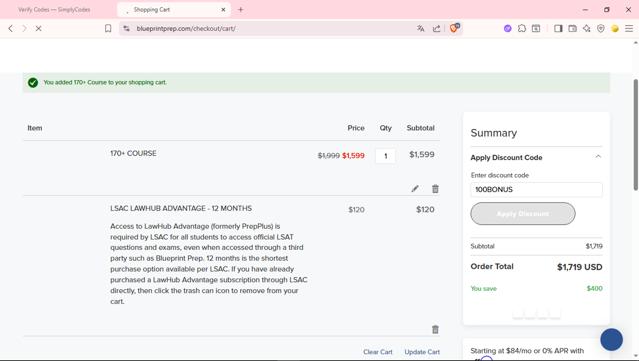
Task: Minimize the browser window
Action: 585,9
